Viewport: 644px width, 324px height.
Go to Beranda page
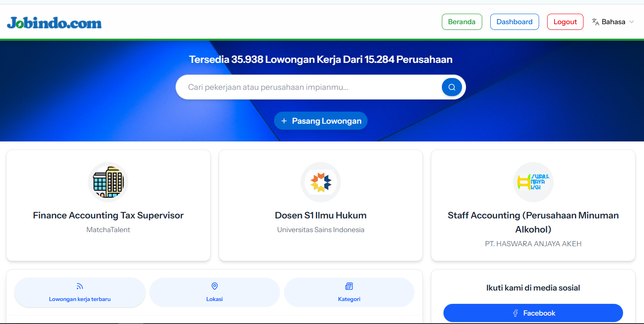click(462, 22)
